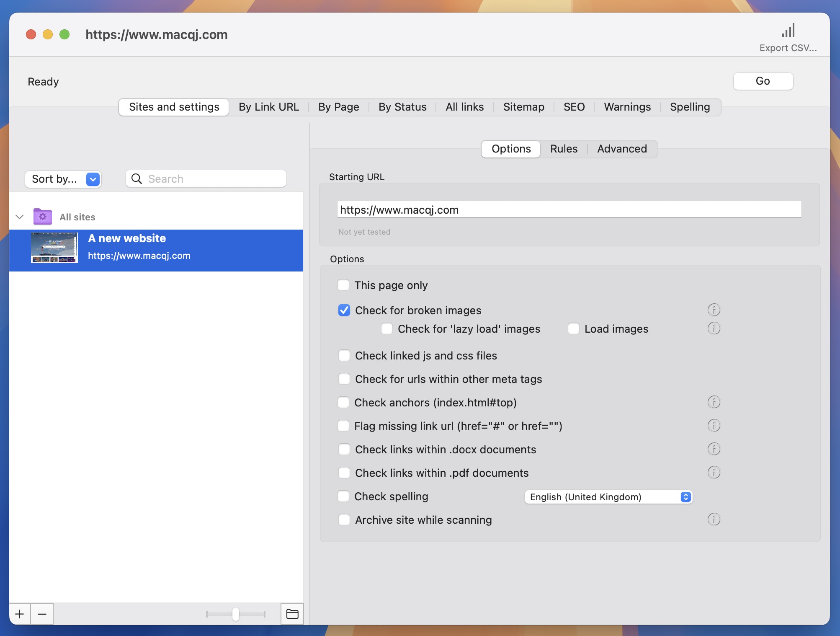Click info icon beside Check anchors option

(x=714, y=402)
